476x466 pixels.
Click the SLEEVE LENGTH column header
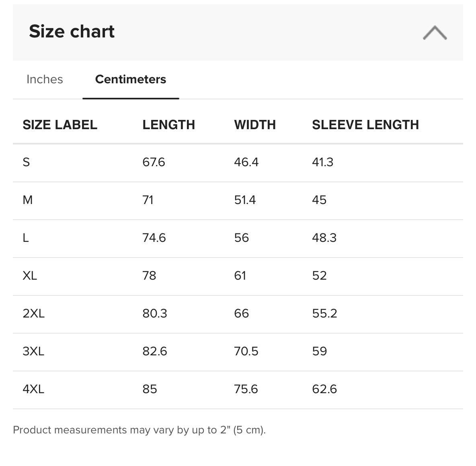365,125
